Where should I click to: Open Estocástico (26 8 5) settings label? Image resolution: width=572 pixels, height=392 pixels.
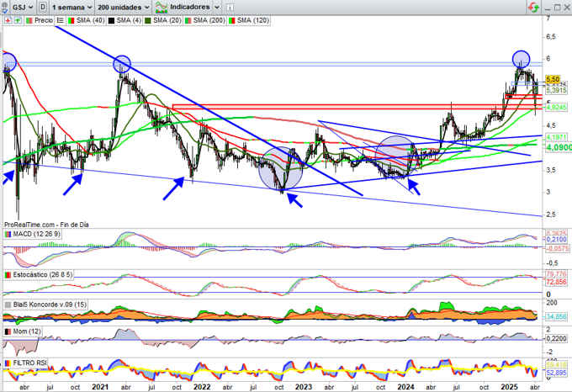[x=42, y=274]
